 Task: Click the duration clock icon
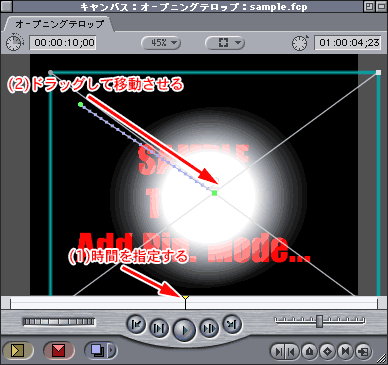pos(15,43)
